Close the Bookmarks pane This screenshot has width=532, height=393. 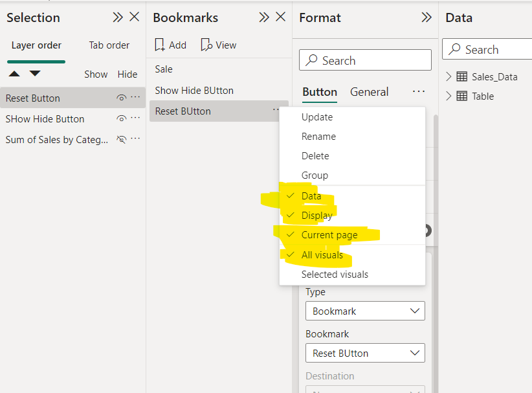pyautogui.click(x=281, y=17)
